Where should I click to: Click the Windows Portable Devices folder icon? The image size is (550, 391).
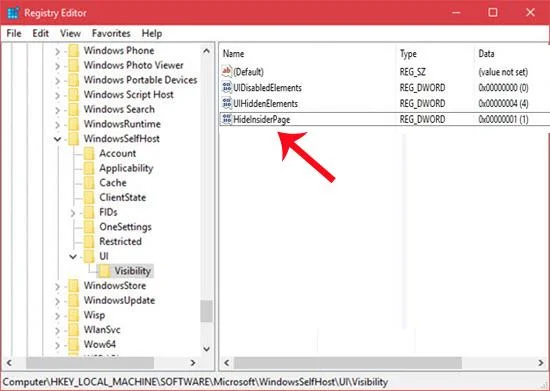click(74, 80)
